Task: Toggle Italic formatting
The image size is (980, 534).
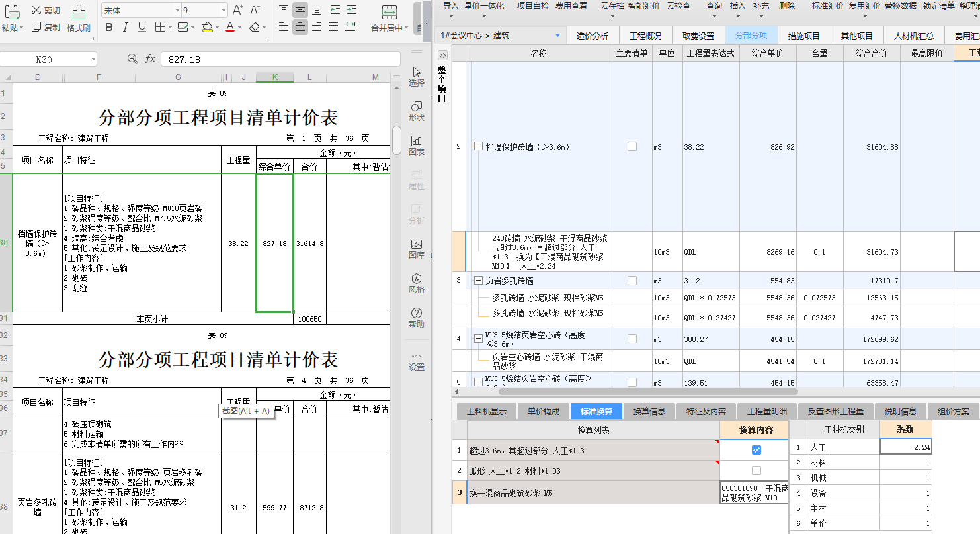Action: pos(126,28)
